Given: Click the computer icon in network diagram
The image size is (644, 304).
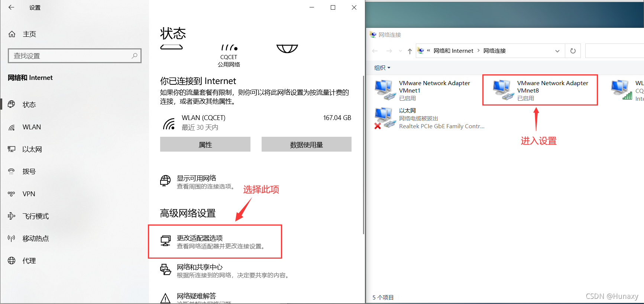Looking at the screenshot, I should pyautogui.click(x=171, y=47).
